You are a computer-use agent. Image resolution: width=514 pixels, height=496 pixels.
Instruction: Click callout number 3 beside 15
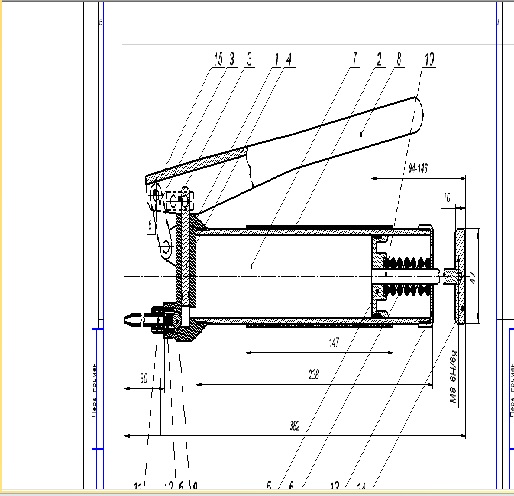click(232, 59)
